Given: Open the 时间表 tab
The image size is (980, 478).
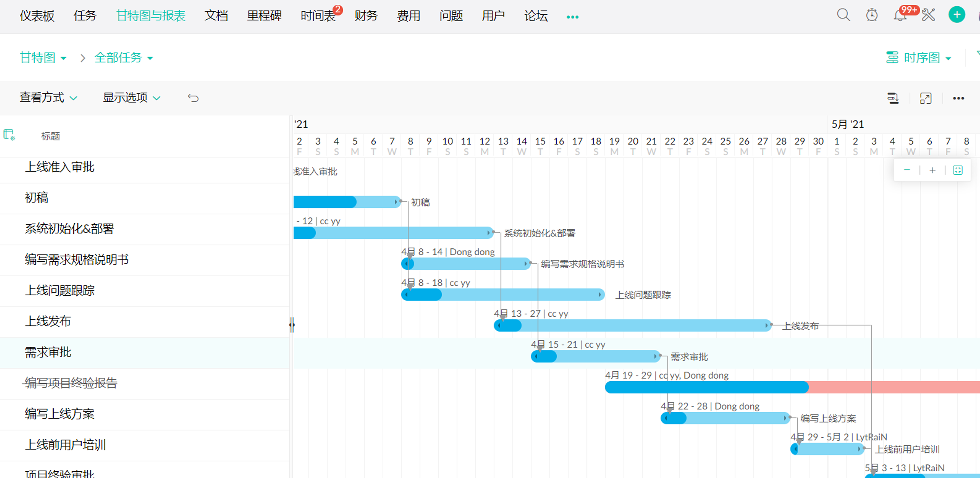Looking at the screenshot, I should click(x=318, y=16).
